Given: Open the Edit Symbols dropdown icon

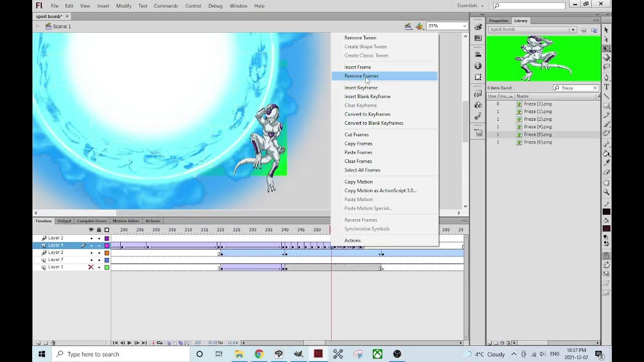Looking at the screenshot, I should pyautogui.click(x=420, y=26).
